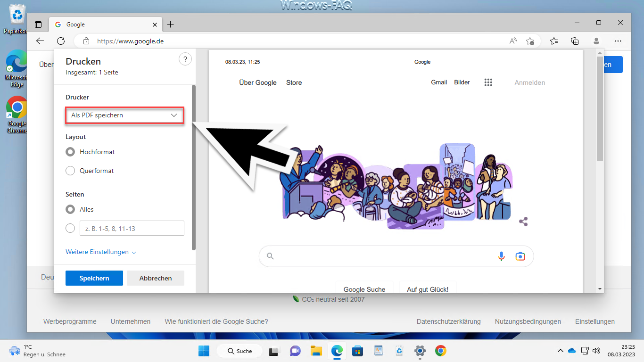Click Microsoft Edge taskbar icon
Image resolution: width=644 pixels, height=362 pixels.
337,351
